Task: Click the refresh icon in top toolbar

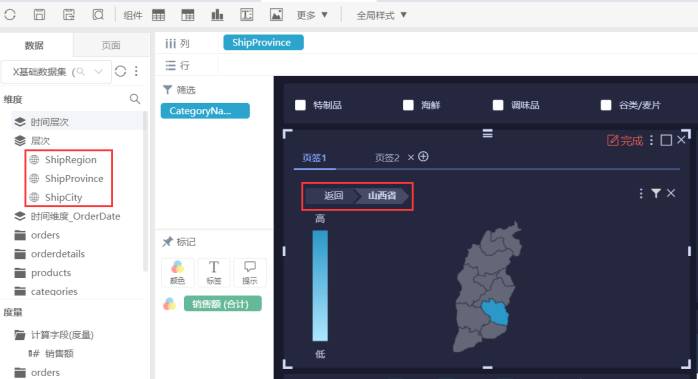Action: coord(10,15)
